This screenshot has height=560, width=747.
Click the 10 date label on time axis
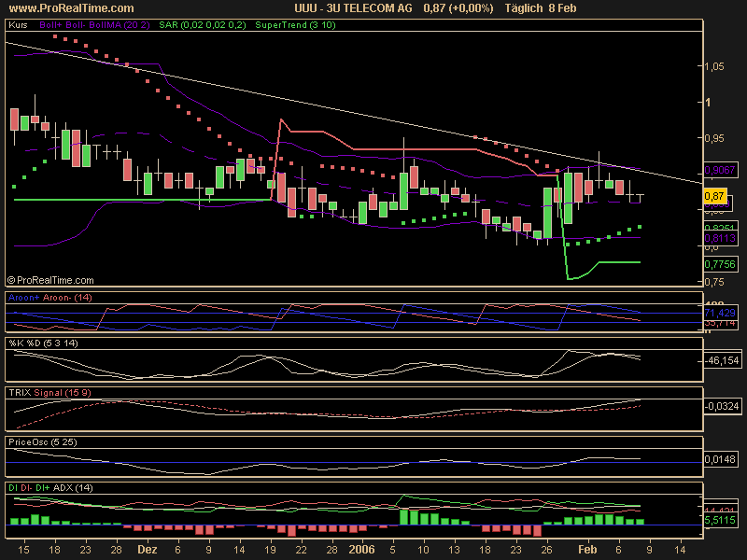point(424,550)
